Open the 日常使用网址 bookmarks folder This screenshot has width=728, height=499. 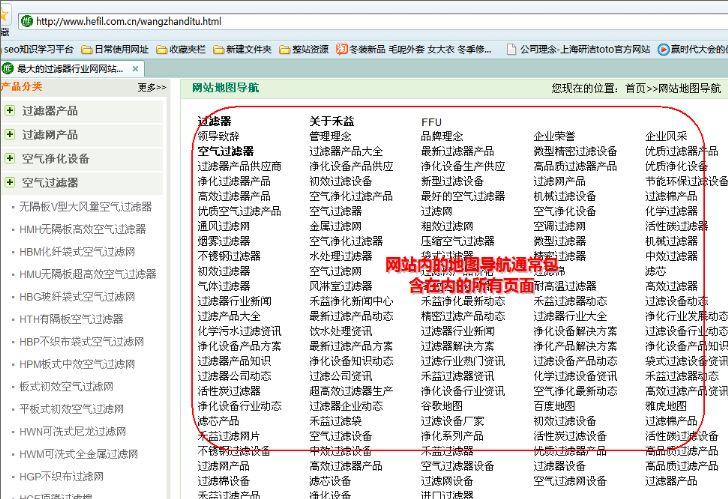tap(117, 48)
